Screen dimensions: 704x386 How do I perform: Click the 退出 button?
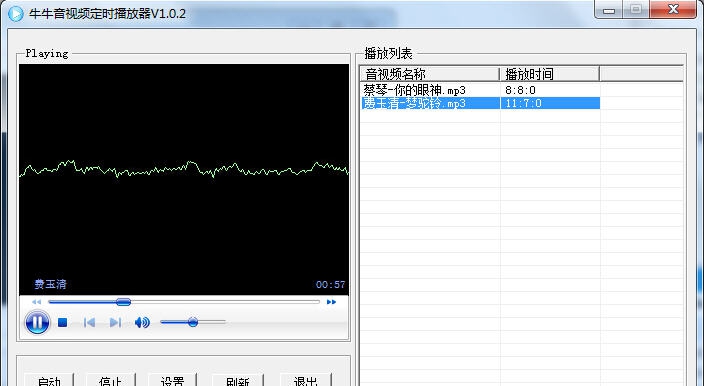pyautogui.click(x=306, y=380)
